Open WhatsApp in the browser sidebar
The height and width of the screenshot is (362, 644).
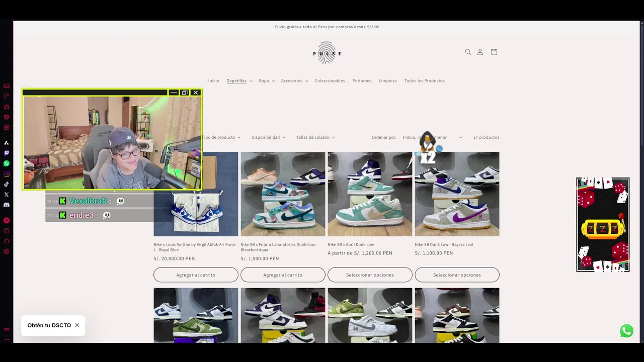tap(7, 163)
